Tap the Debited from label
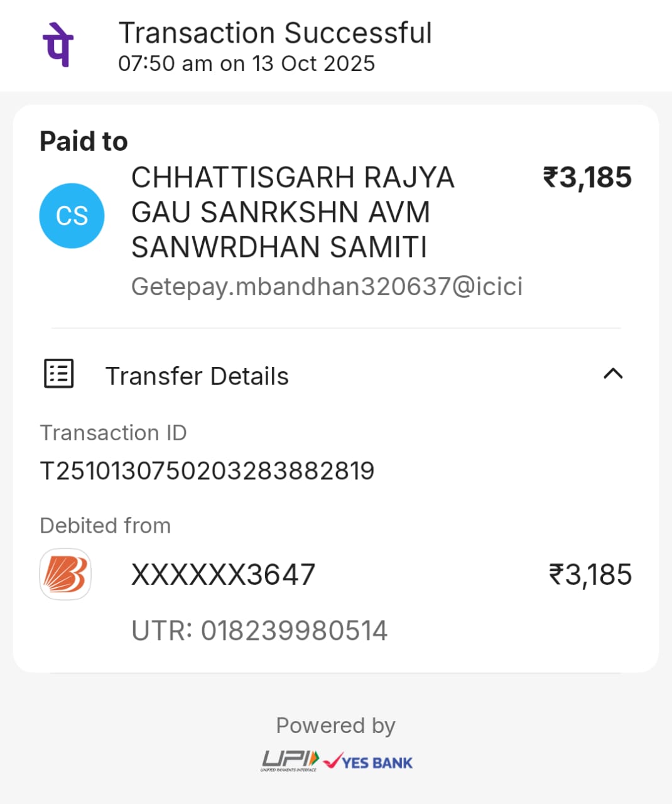This screenshot has width=672, height=804. point(105,526)
